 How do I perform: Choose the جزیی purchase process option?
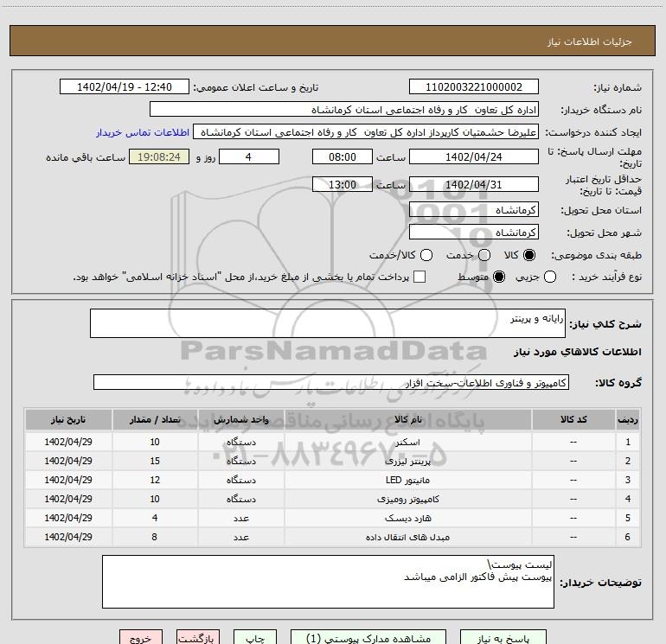tap(550, 277)
